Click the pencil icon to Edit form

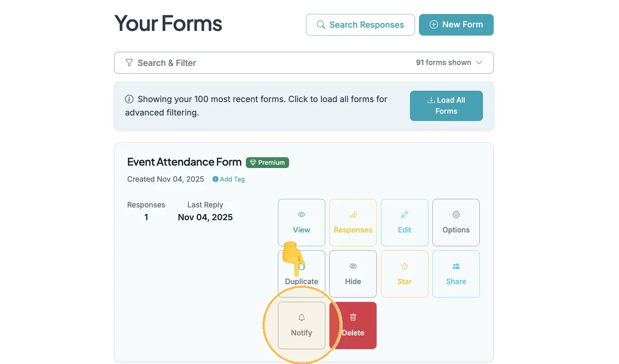404,214
